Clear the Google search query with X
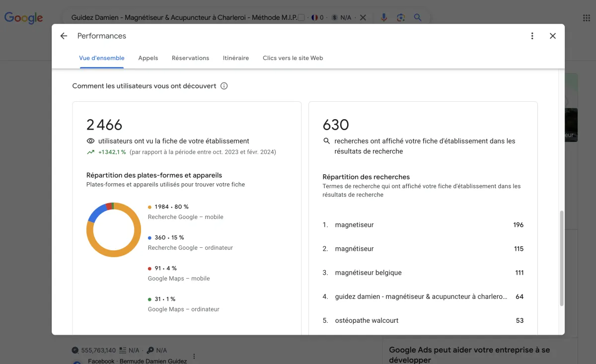596x364 pixels. pos(363,17)
